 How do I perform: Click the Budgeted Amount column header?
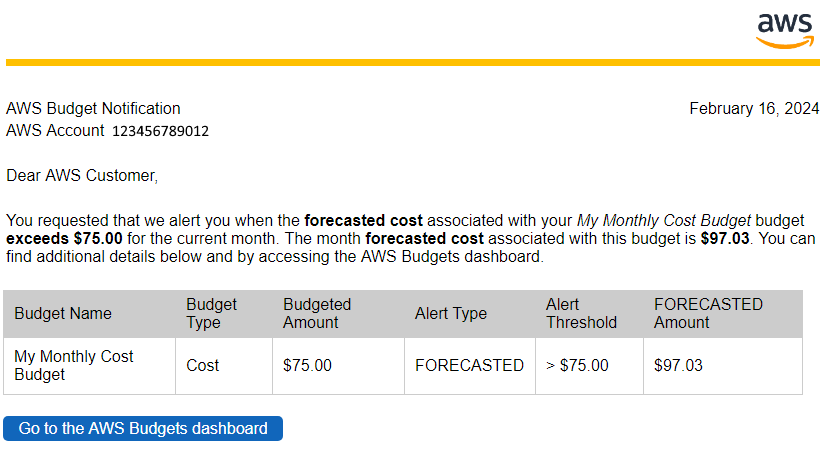[x=338, y=314]
